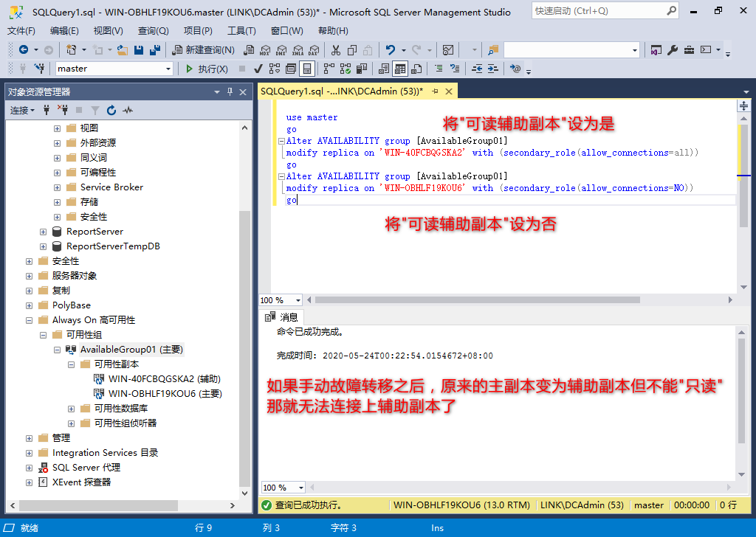Image resolution: width=756 pixels, height=537 pixels.
Task: Click the 新建查询(N) button
Action: point(204,49)
